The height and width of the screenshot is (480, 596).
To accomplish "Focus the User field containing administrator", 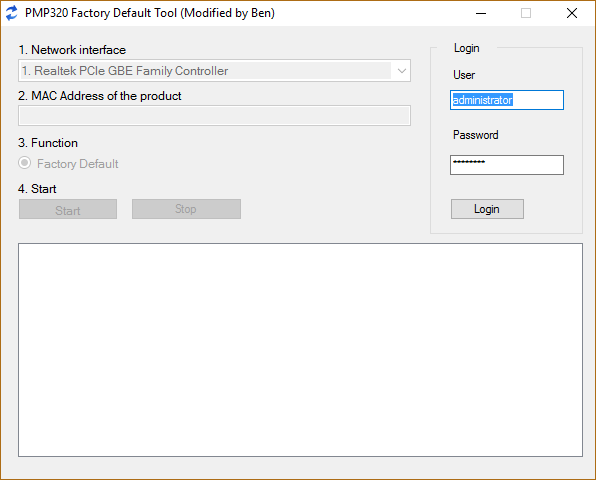I will pyautogui.click(x=507, y=100).
